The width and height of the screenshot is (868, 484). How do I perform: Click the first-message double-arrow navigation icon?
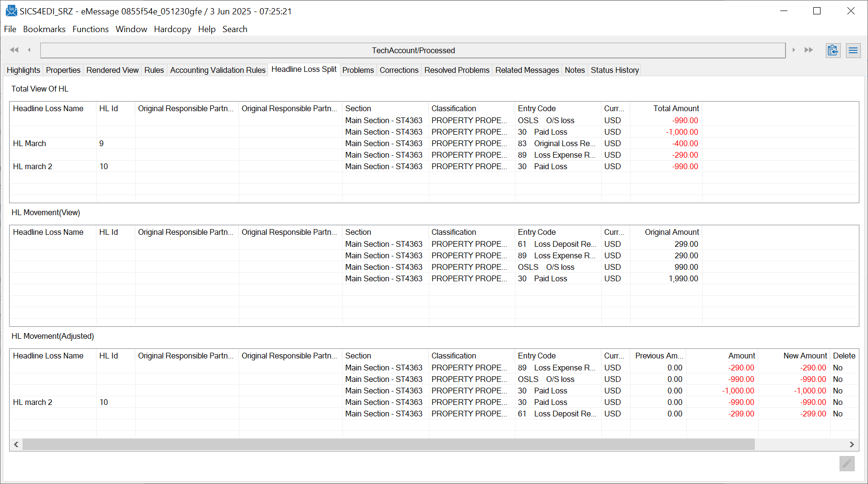tap(14, 50)
